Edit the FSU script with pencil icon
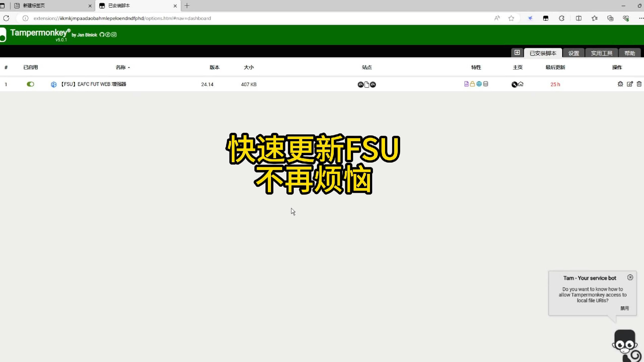The height and width of the screenshot is (362, 644). point(630,84)
